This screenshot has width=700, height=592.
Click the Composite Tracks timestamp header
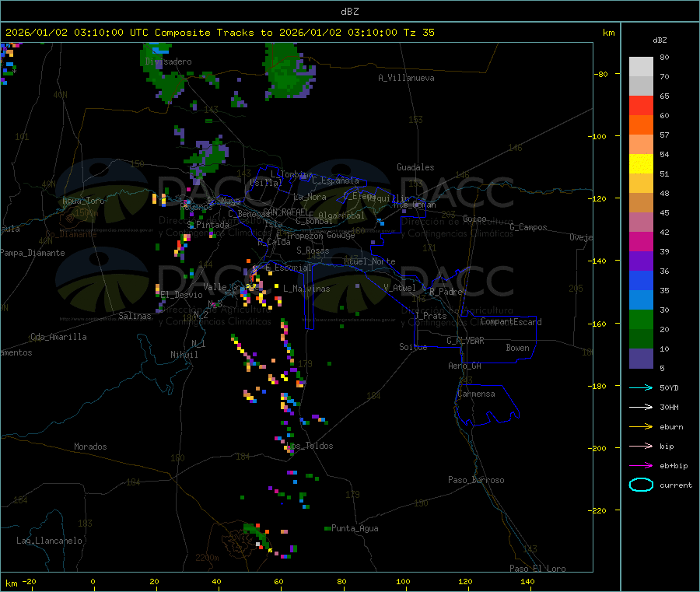click(x=220, y=33)
